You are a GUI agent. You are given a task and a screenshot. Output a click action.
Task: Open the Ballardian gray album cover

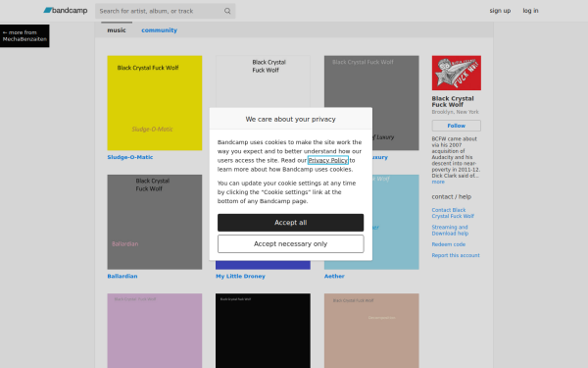pos(155,222)
